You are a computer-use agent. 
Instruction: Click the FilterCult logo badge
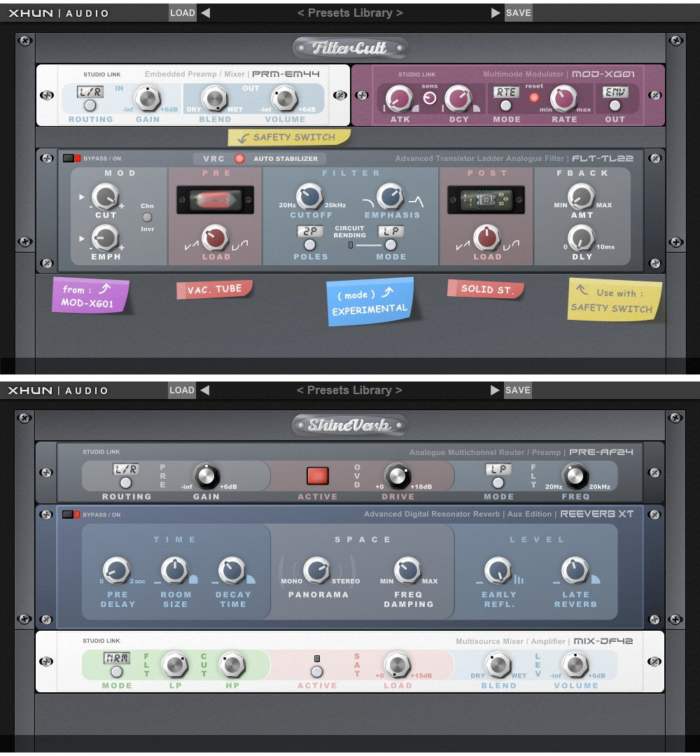(350, 48)
